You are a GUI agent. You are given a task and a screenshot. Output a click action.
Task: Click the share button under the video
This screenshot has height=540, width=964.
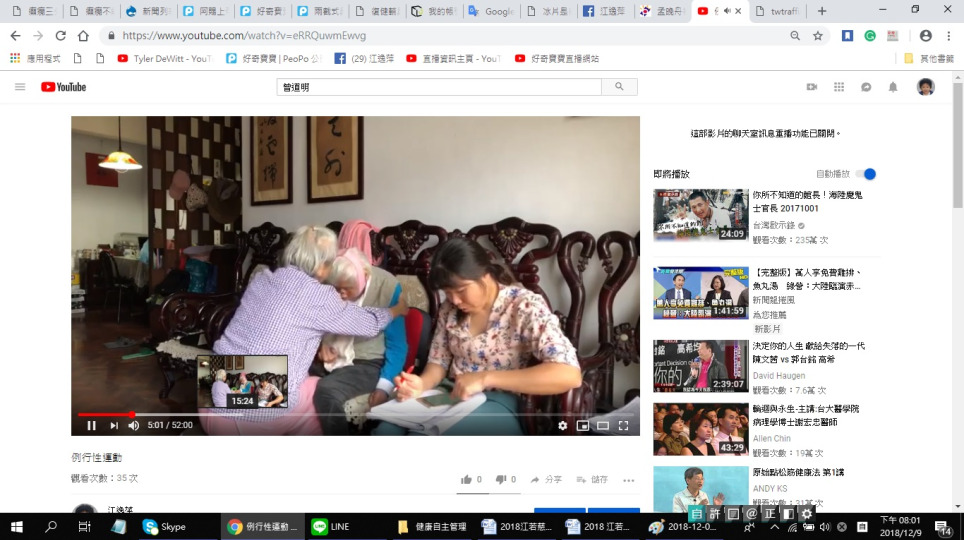coord(546,480)
